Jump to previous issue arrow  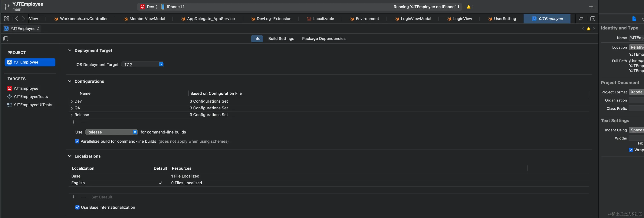pos(583,29)
